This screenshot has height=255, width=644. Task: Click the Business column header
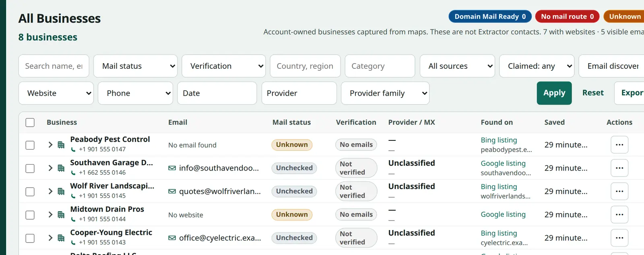point(62,122)
